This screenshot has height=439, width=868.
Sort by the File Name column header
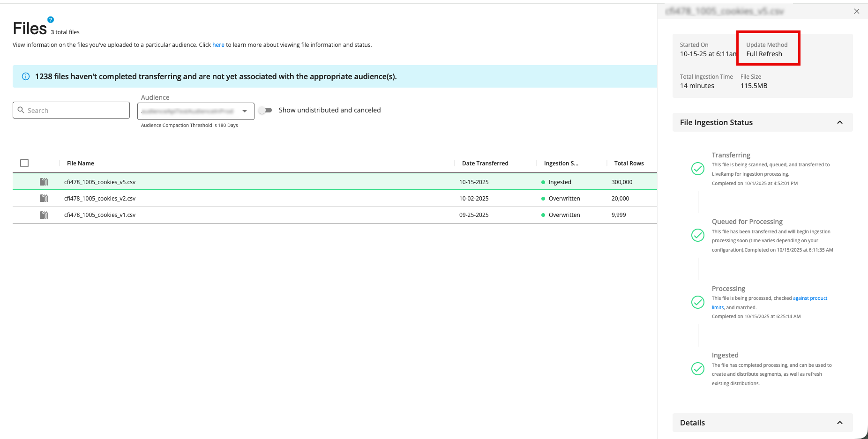point(81,163)
